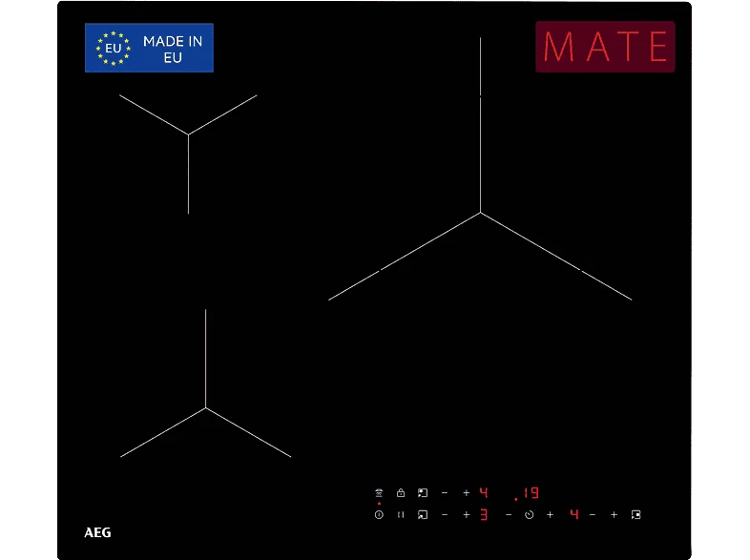Tap the rear-left zone indicator icon
750x560 pixels.
tap(423, 492)
